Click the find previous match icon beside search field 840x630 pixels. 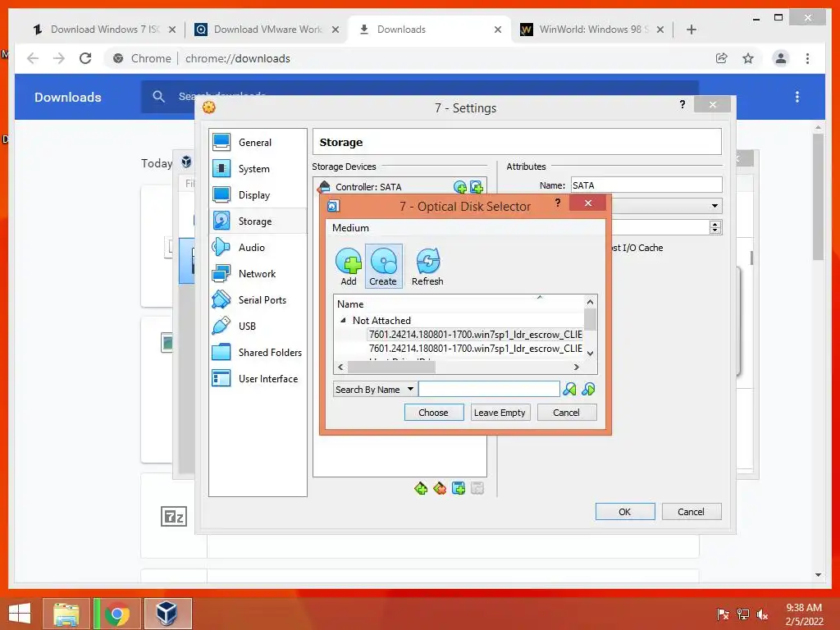[x=569, y=389]
